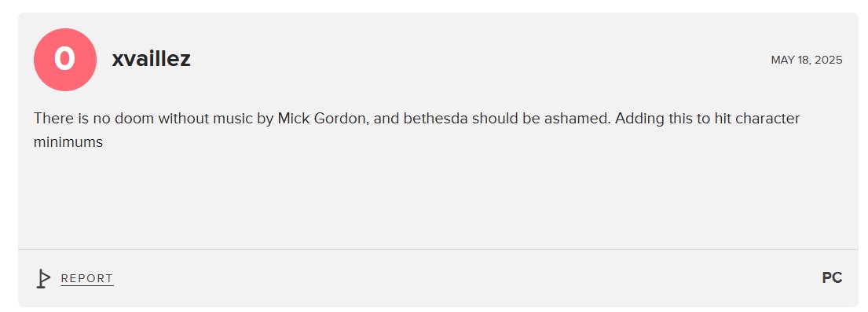Open the REPORT link
Image resolution: width=868 pixels, height=312 pixels.
(x=87, y=279)
